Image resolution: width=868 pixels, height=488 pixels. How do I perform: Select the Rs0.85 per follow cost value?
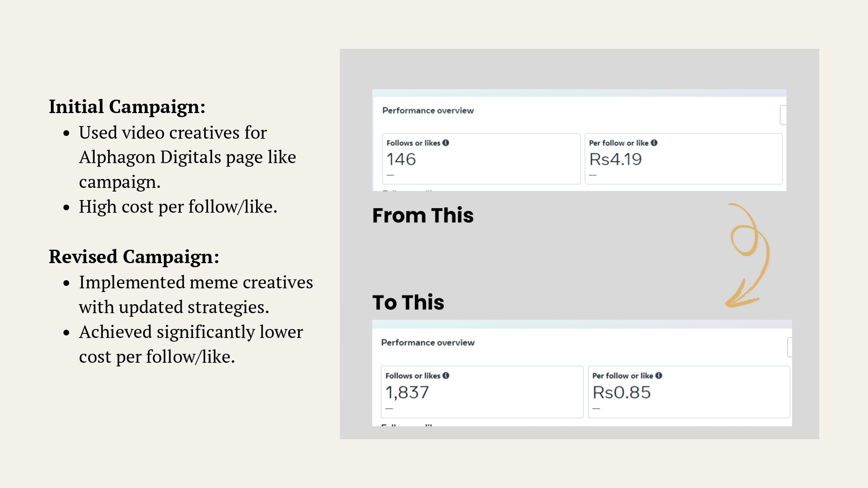pos(621,392)
